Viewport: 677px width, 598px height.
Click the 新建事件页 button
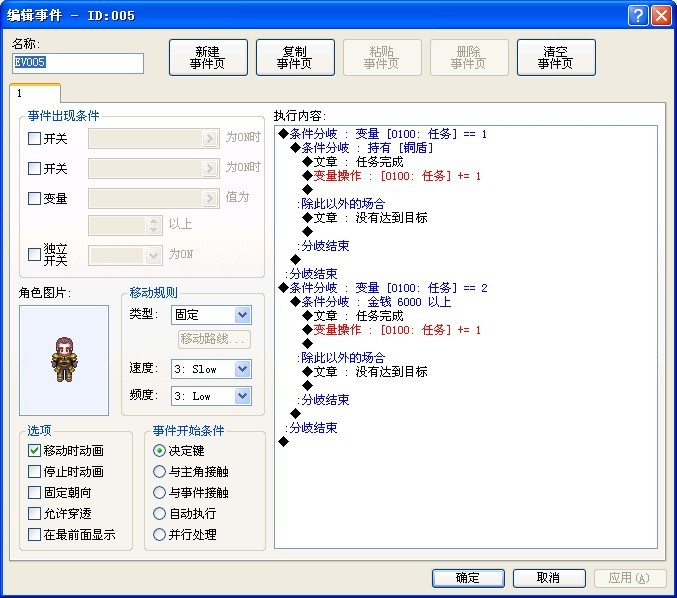208,57
